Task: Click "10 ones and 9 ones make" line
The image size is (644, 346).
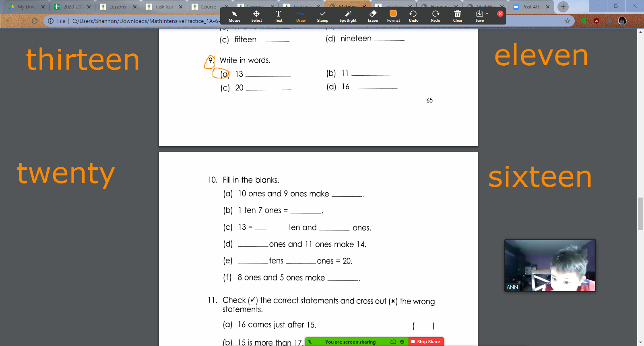Action: coord(283,194)
